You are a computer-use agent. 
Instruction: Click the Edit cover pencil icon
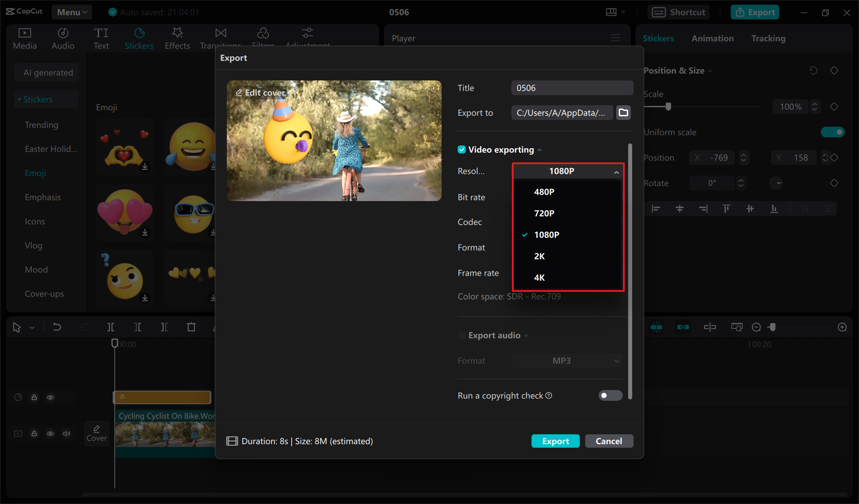pos(239,92)
